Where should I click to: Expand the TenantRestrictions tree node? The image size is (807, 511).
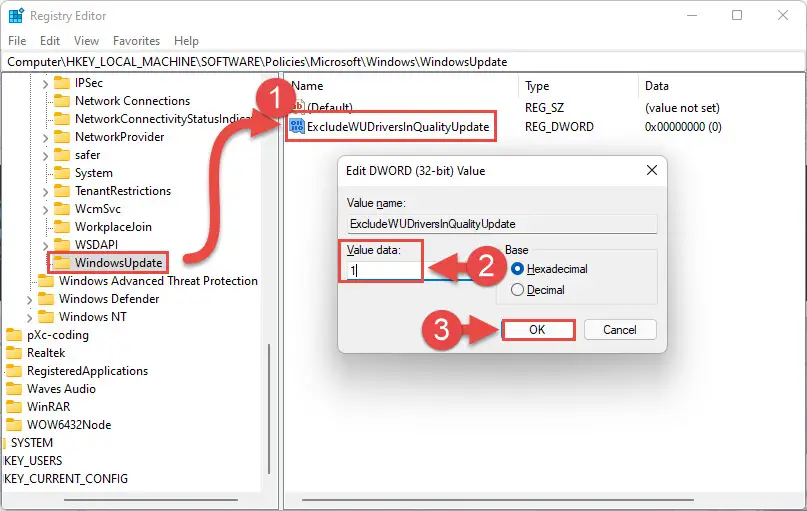pos(45,191)
